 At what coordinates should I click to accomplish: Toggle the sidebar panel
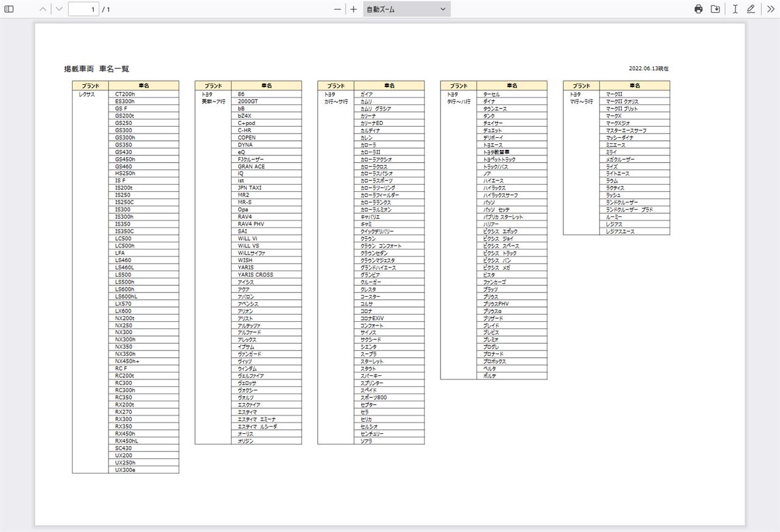click(9, 9)
